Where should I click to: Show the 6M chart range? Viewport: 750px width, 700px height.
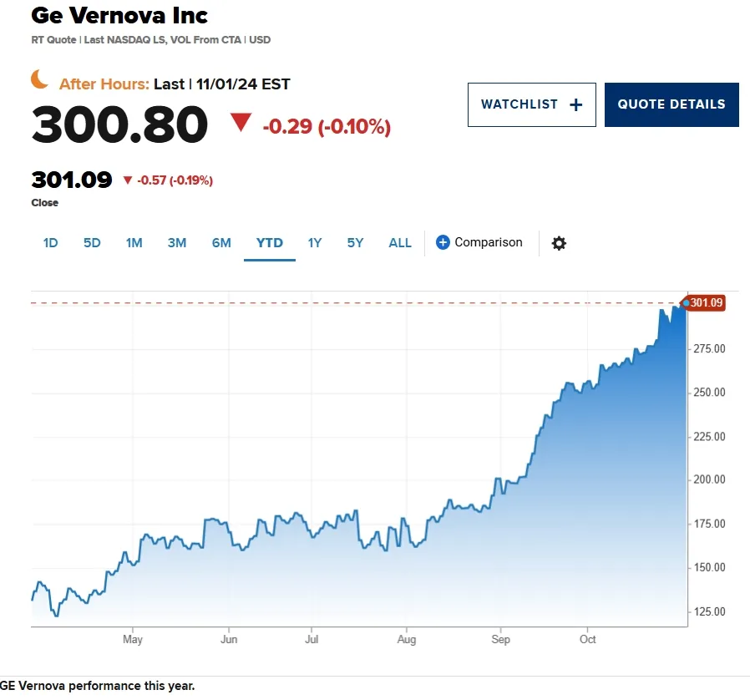click(x=221, y=243)
